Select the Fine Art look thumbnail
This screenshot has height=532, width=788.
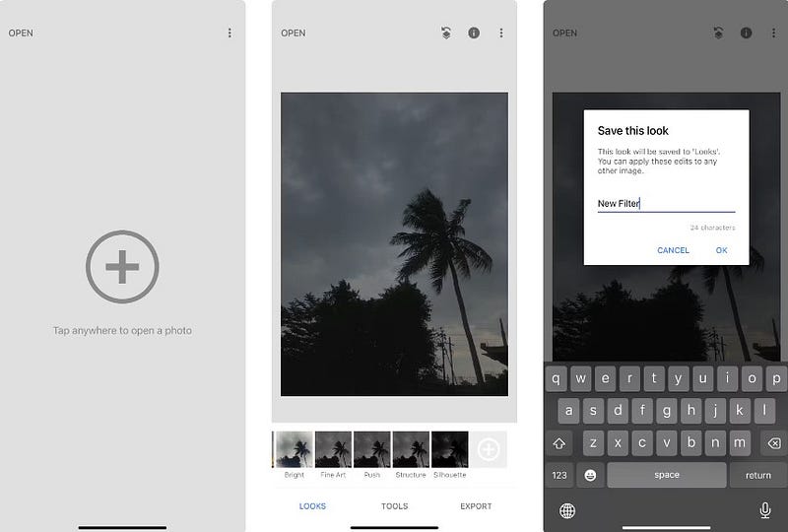[333, 449]
